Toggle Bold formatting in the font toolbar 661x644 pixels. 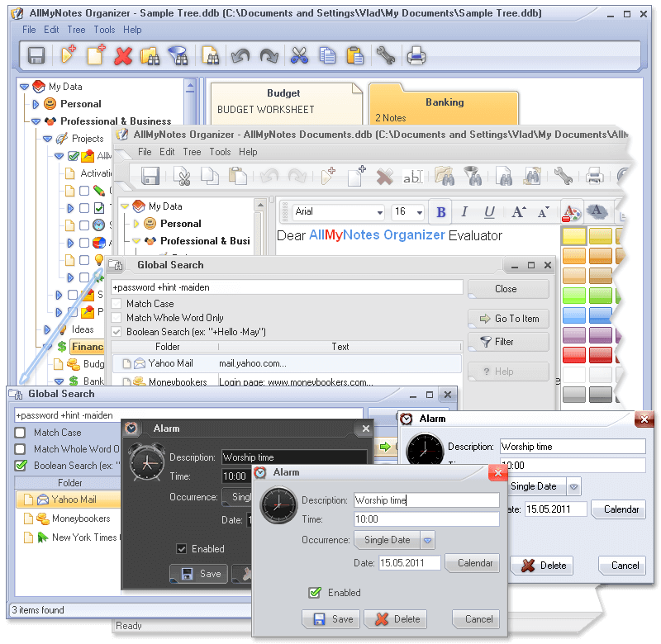coord(441,212)
